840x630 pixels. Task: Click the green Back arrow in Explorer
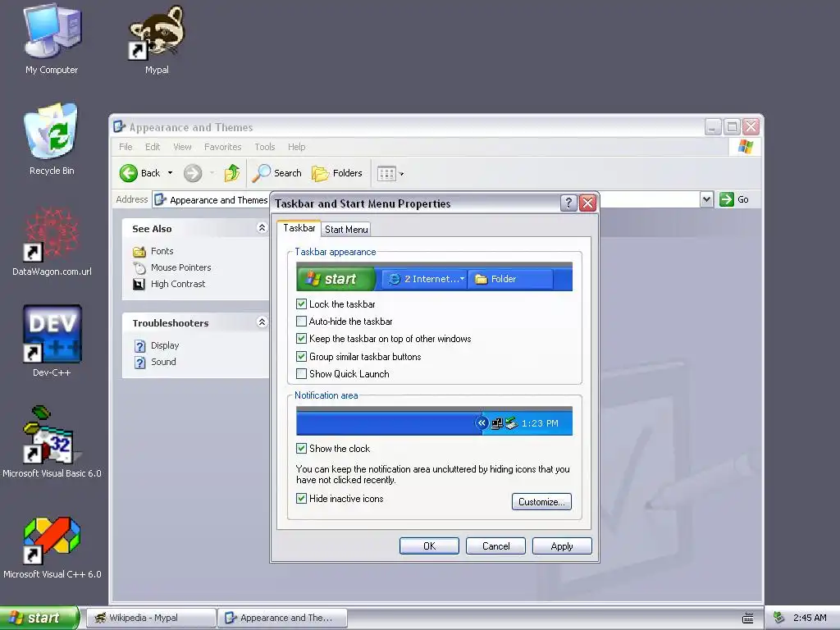point(129,173)
